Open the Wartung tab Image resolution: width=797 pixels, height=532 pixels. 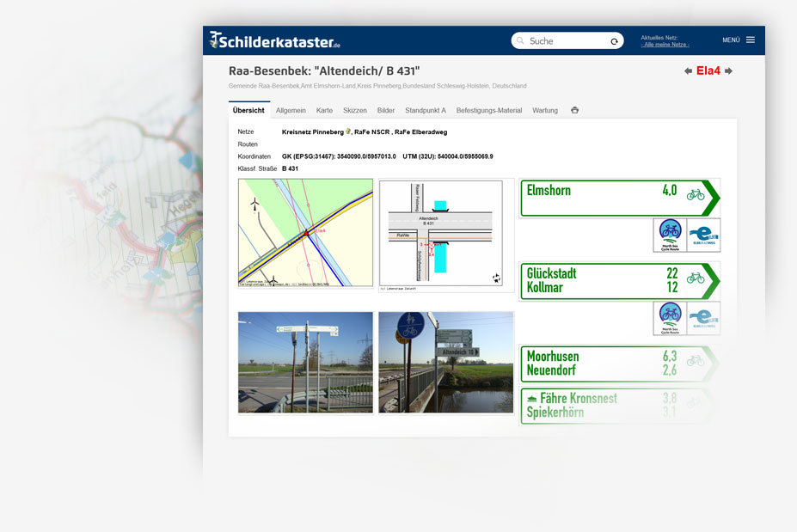545,111
